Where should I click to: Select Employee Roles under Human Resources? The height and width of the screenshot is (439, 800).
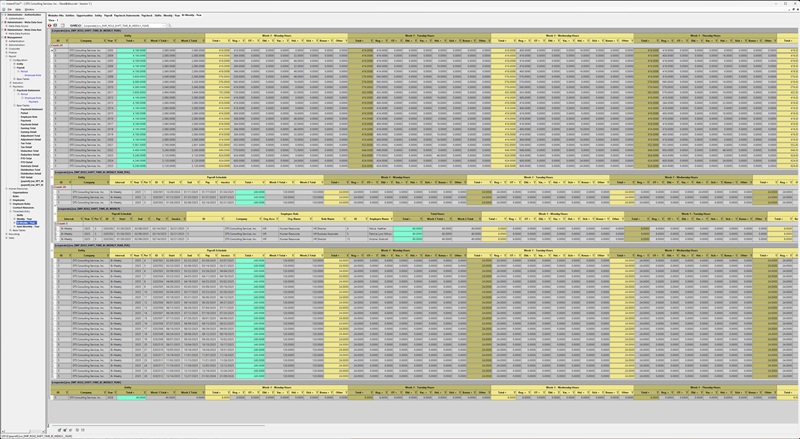pyautogui.click(x=20, y=202)
